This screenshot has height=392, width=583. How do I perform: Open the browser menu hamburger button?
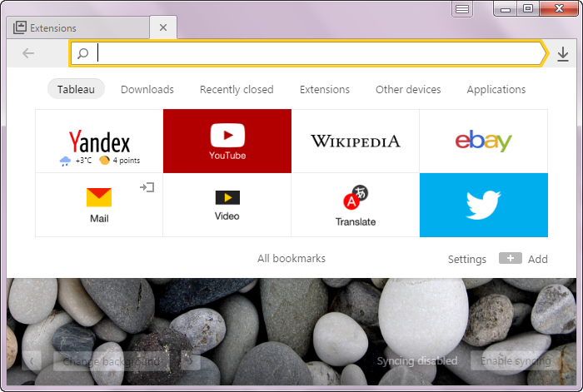(x=462, y=9)
